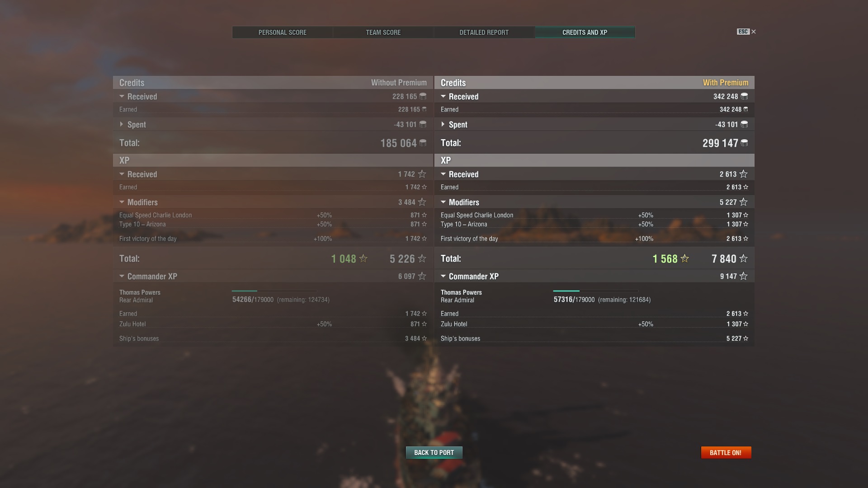Click the Battle On! button
The height and width of the screenshot is (488, 868).
coord(726,452)
